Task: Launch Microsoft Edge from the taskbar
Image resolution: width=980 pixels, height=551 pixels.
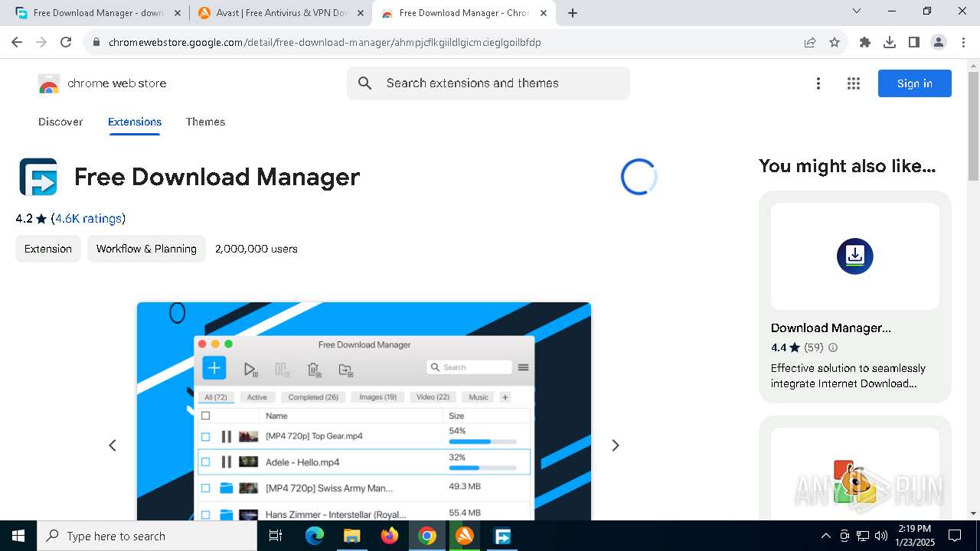Action: point(315,536)
